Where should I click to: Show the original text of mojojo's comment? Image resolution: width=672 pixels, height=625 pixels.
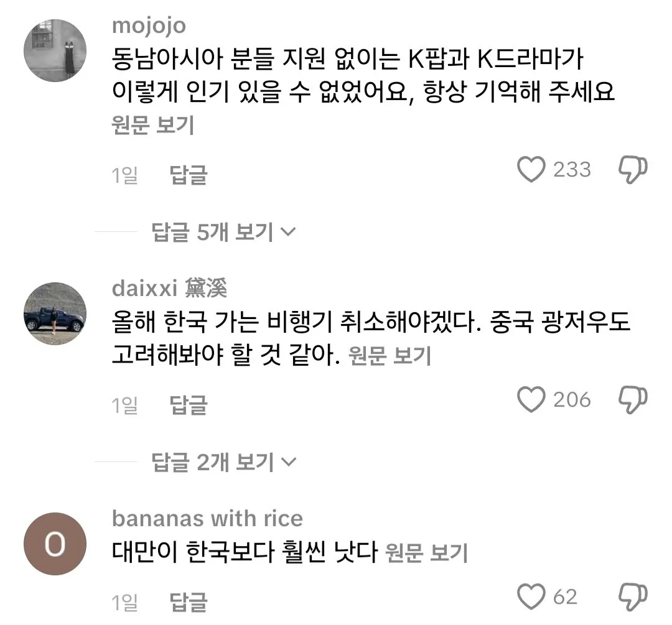pyautogui.click(x=152, y=126)
